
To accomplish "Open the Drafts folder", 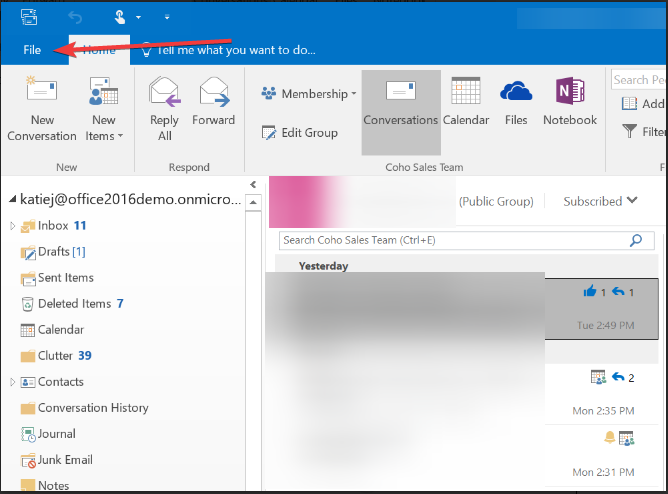I will (x=53, y=252).
